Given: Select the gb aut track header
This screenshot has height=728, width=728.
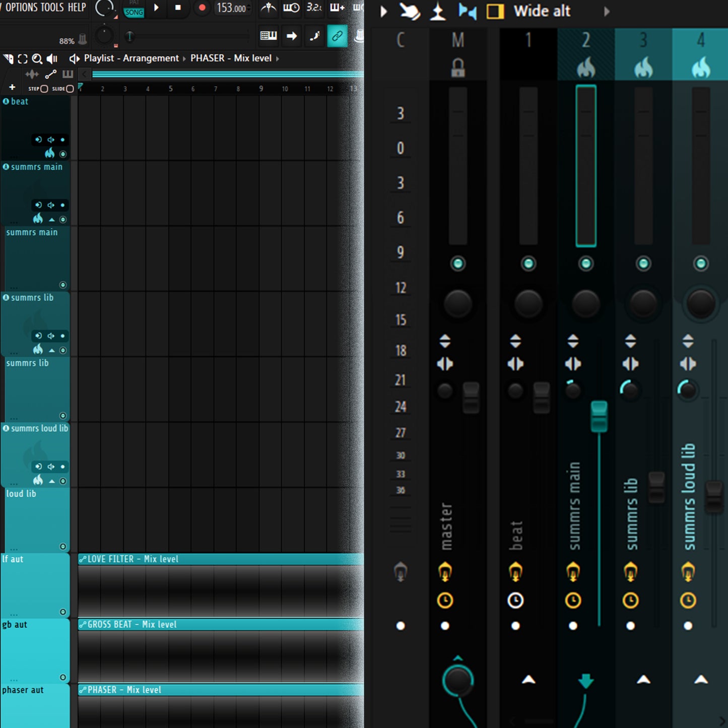Looking at the screenshot, I should 35,650.
